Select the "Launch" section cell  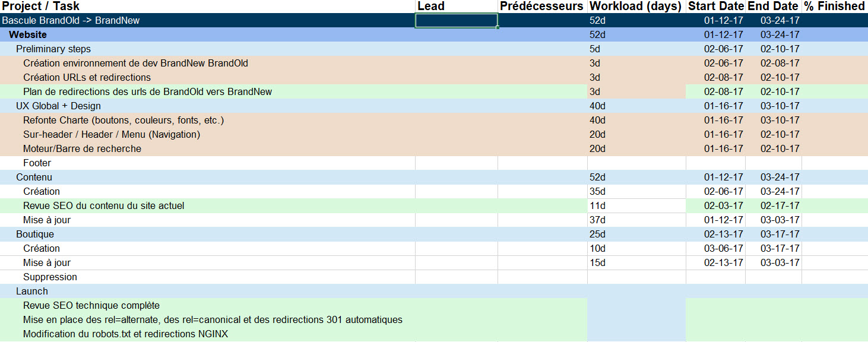[32, 291]
